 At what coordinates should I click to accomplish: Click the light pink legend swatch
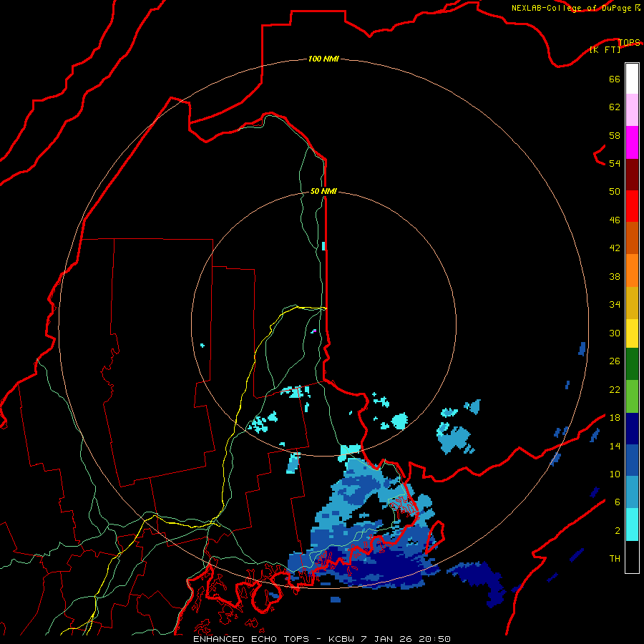click(632, 109)
